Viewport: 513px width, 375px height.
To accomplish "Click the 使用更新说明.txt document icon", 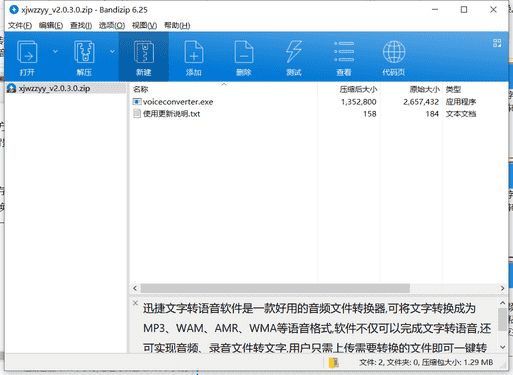I will click(137, 114).
